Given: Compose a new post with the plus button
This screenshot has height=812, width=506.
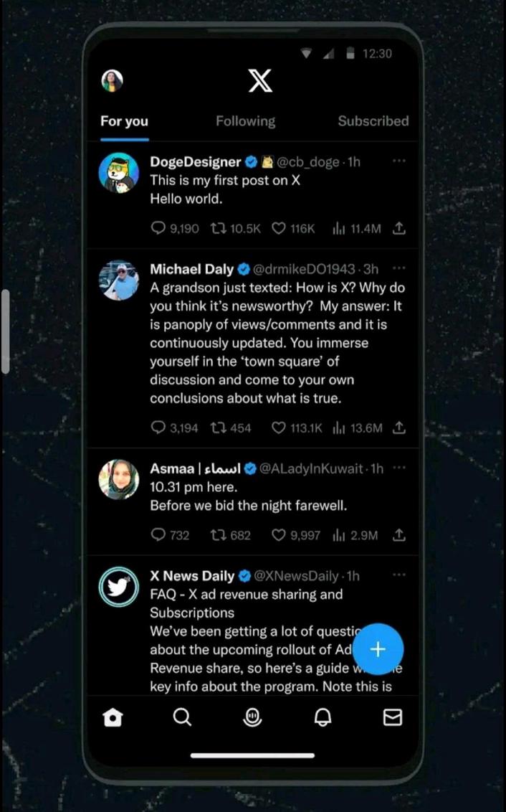Looking at the screenshot, I should (x=378, y=649).
